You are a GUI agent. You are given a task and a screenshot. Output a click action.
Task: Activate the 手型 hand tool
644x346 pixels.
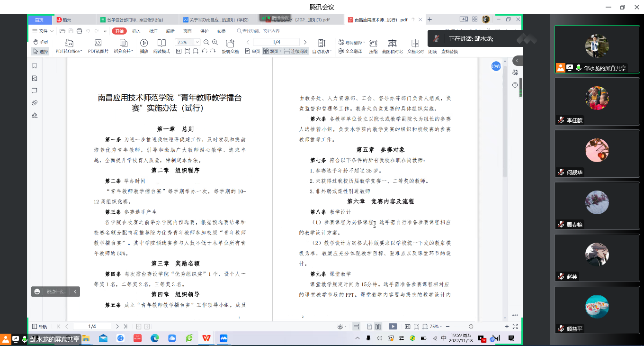[x=41, y=42]
